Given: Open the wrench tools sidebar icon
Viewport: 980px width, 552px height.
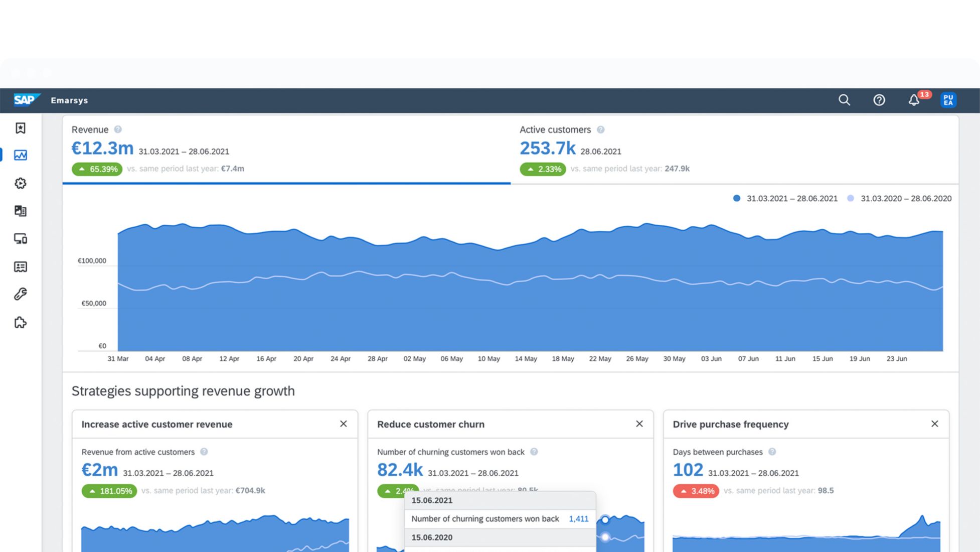Looking at the screenshot, I should click(x=21, y=294).
